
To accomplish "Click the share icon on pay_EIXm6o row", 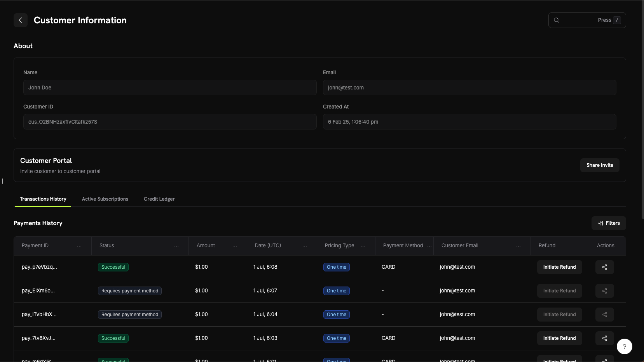I will click(x=604, y=290).
